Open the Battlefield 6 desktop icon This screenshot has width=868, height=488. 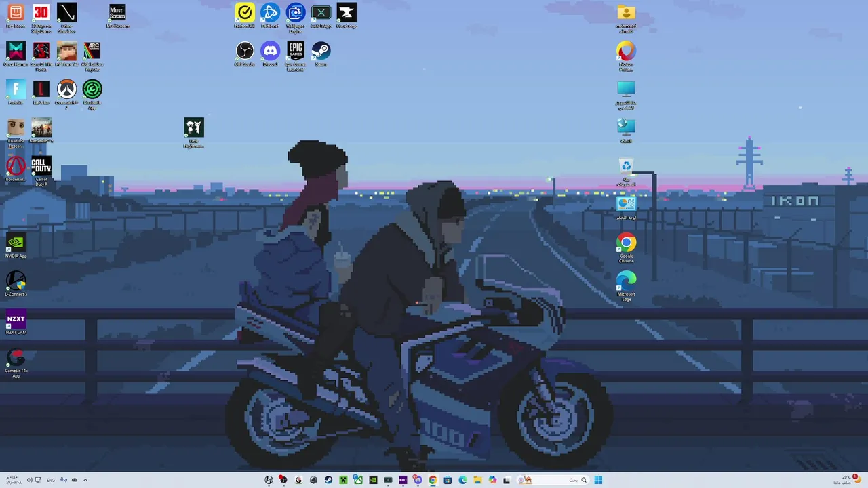click(41, 131)
